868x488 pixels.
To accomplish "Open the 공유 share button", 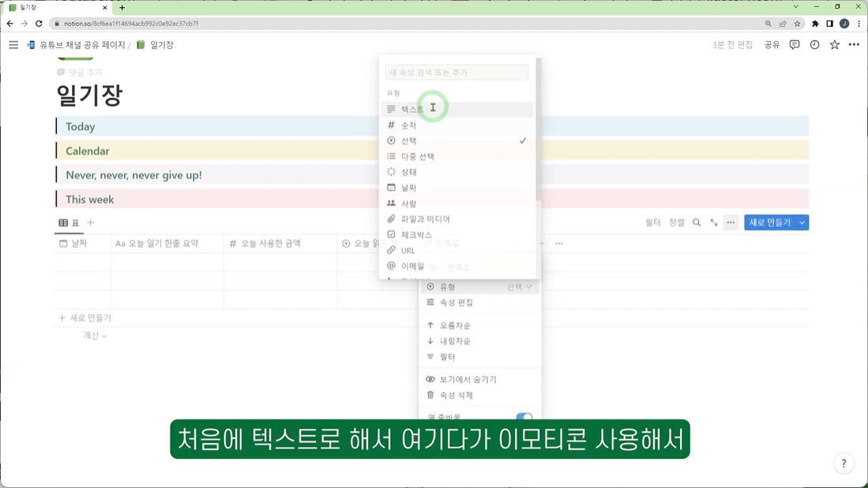I will [x=772, y=45].
